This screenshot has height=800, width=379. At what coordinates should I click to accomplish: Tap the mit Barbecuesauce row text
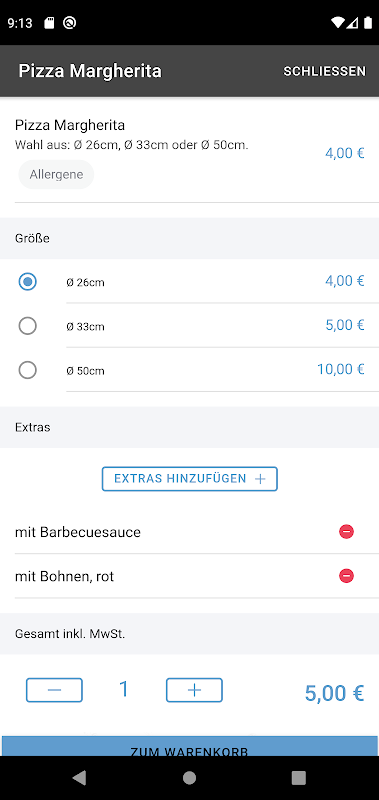click(78, 532)
